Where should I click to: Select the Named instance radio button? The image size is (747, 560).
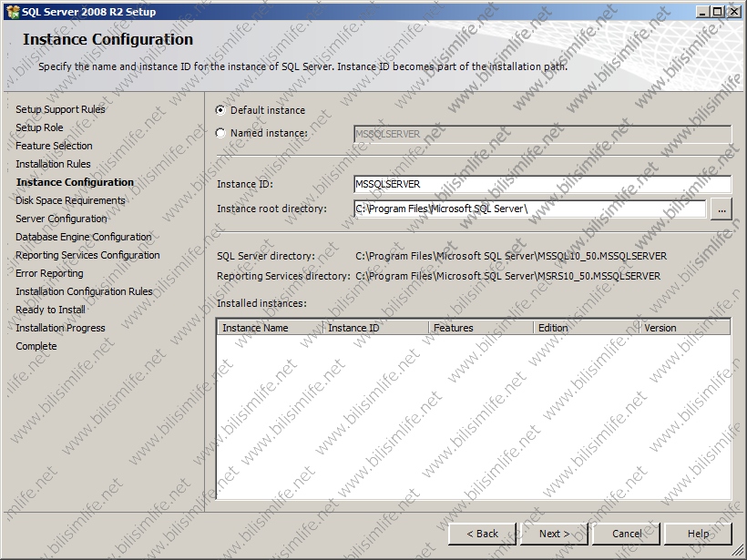pos(220,133)
